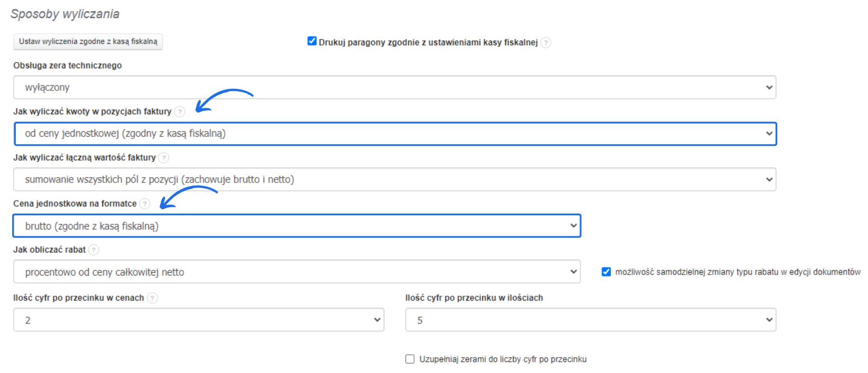Expand the sumowanie wszystkich pól z pozycji dropdown
The height and width of the screenshot is (373, 868).
coord(394,180)
